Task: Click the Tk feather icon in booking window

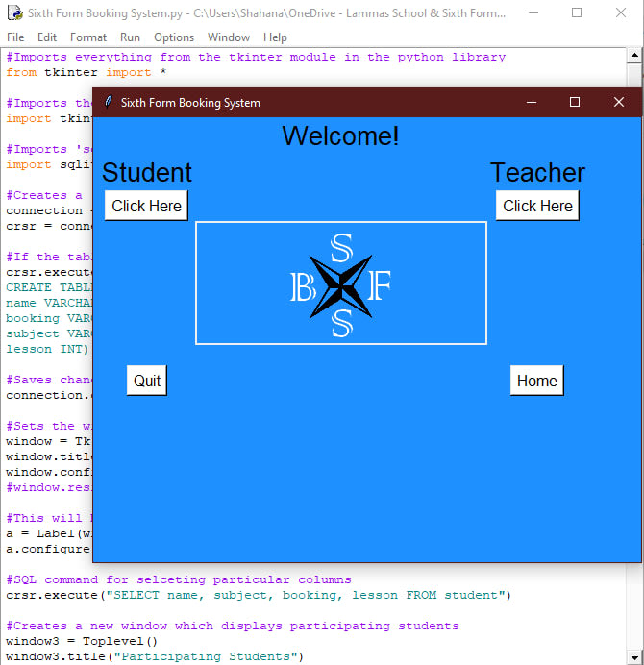Action: [109, 102]
